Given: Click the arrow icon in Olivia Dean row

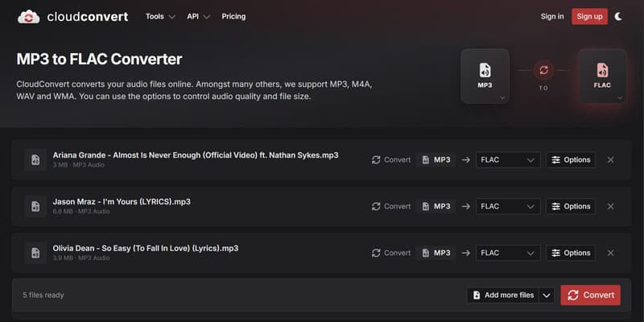Looking at the screenshot, I should click(x=465, y=253).
